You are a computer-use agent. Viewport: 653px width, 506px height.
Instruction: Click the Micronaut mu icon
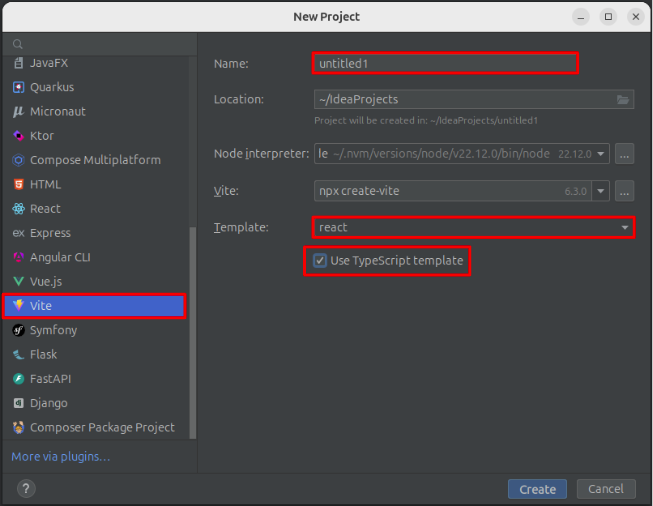click(x=18, y=111)
